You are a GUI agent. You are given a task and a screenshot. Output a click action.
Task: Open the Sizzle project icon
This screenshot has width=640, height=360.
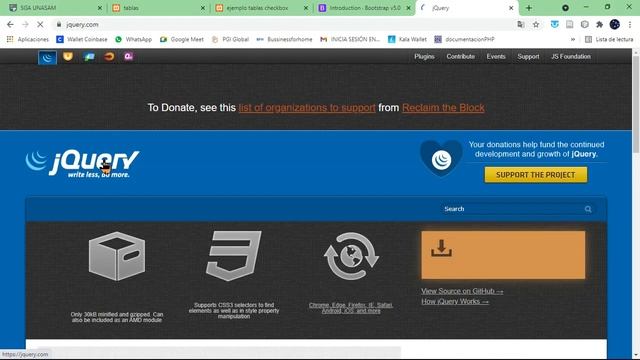click(109, 57)
